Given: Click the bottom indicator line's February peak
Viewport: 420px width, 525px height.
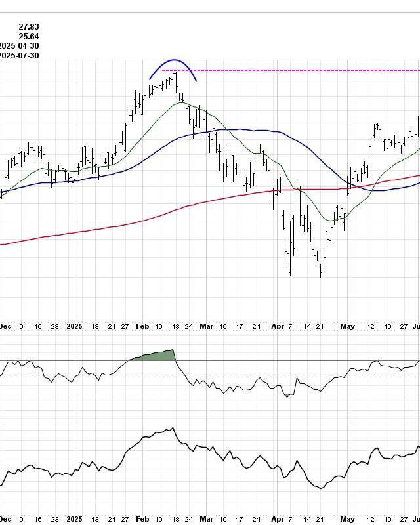Looking at the screenshot, I should tap(173, 429).
